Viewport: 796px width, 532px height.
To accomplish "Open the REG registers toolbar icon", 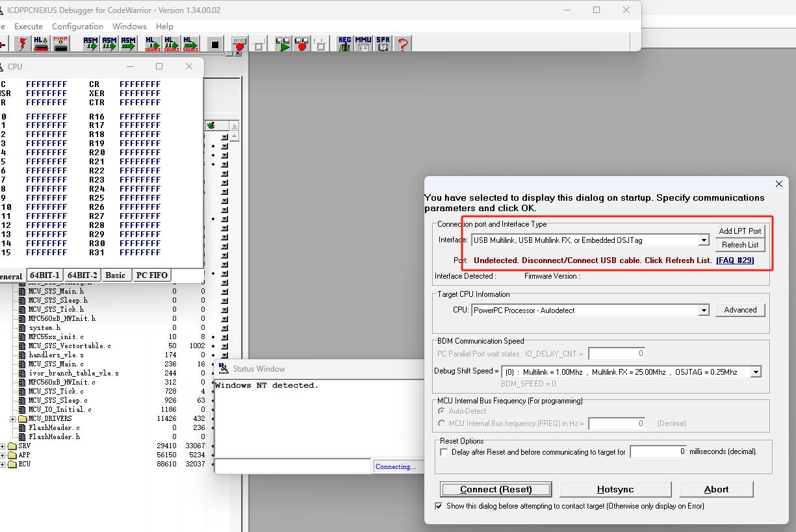I will tap(344, 44).
